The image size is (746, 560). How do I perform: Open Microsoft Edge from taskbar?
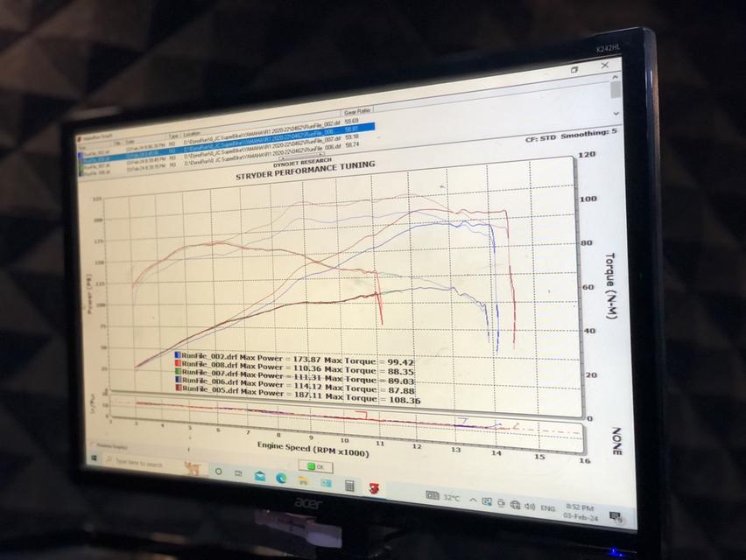coord(281,478)
